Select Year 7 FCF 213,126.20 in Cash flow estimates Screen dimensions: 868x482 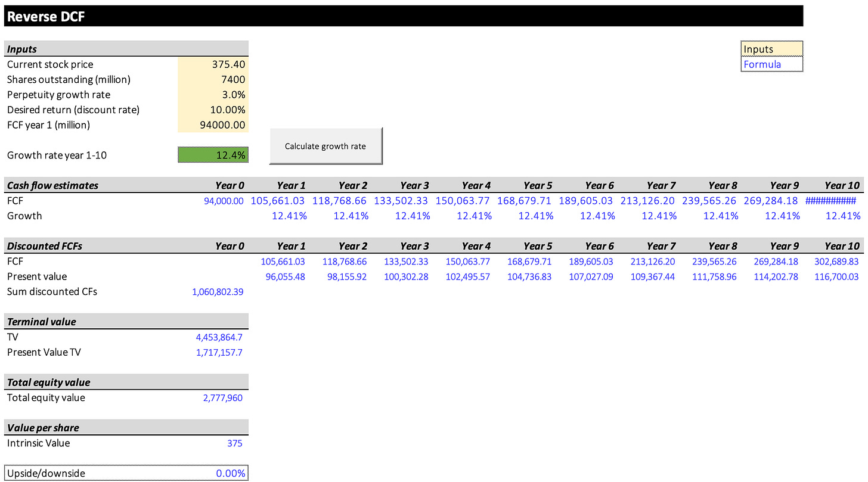[647, 201]
